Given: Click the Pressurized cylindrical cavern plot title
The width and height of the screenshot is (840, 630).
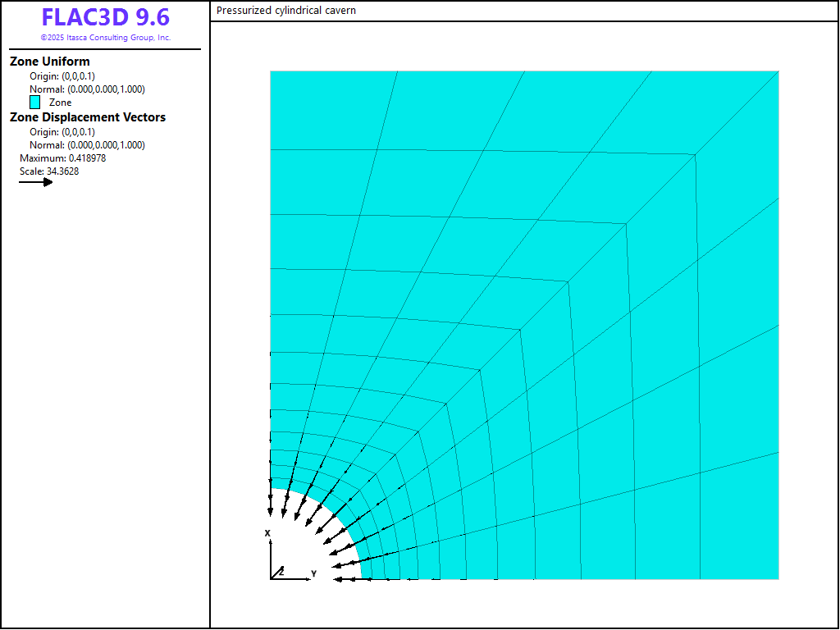Looking at the screenshot, I should pos(286,11).
